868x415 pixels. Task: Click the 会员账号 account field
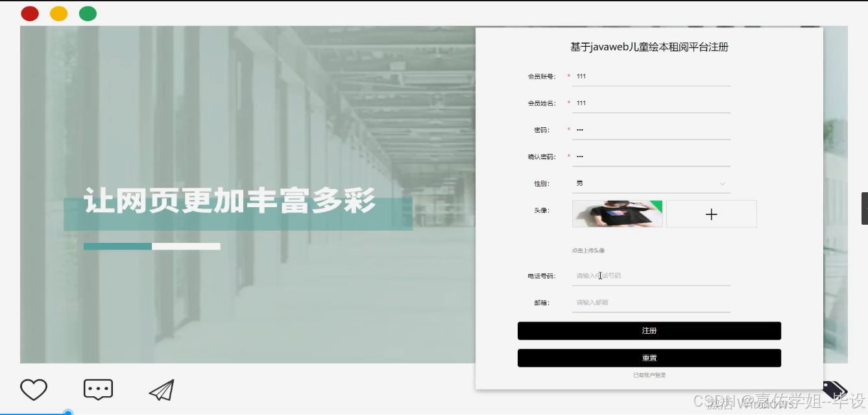click(650, 76)
